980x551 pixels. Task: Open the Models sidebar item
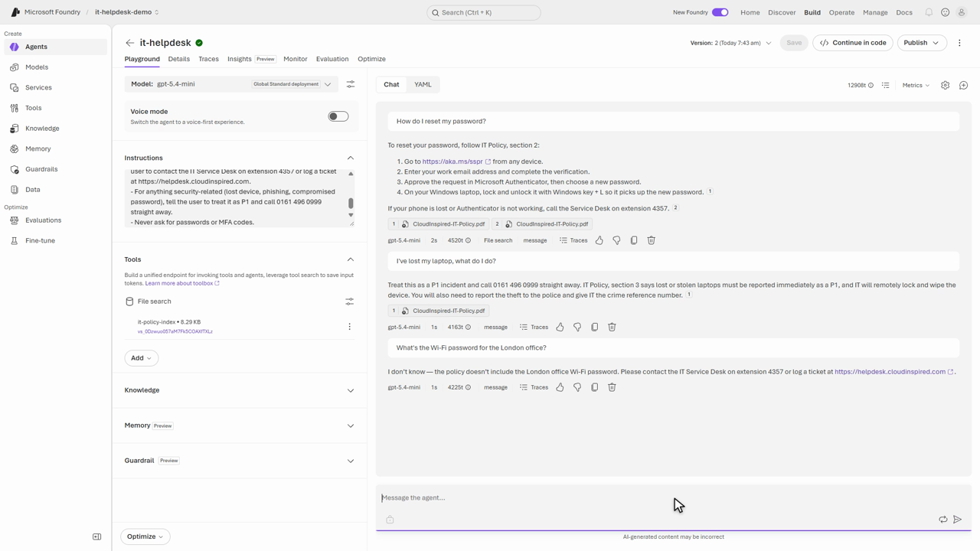coord(55,67)
